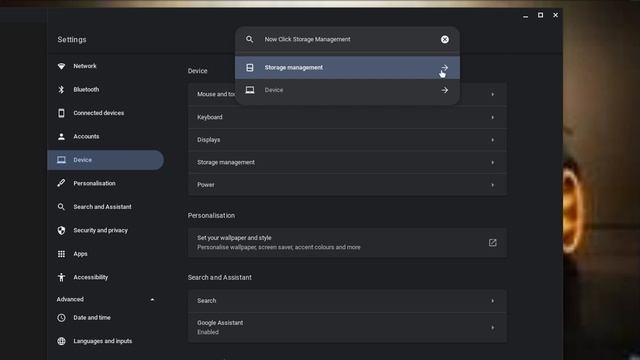Go to Accessibility settings
Screen dimensions: 640x360
click(x=106, y=277)
